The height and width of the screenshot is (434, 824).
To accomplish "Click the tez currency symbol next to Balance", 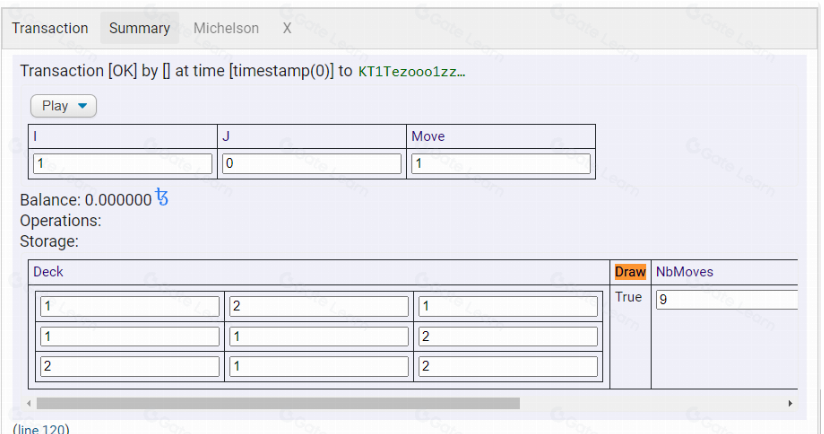I will coord(162,200).
